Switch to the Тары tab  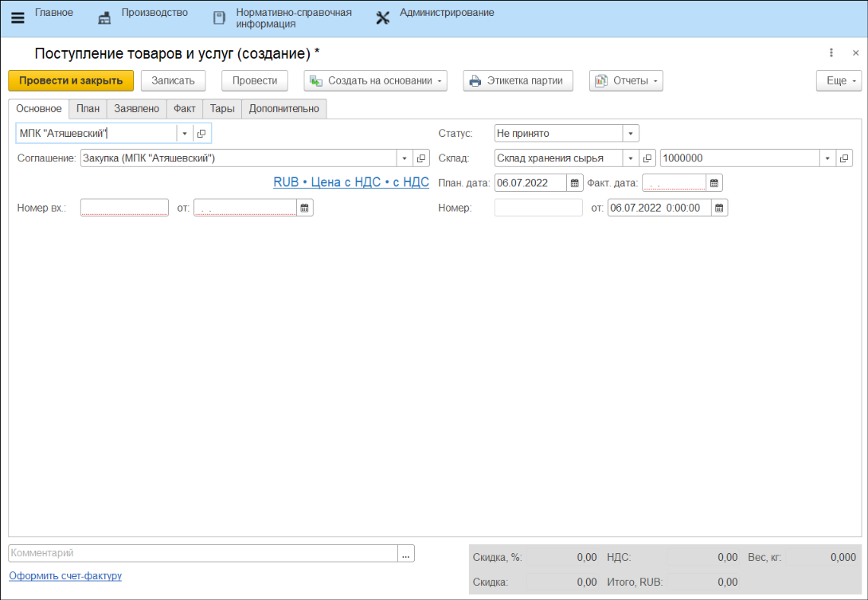[x=222, y=108]
